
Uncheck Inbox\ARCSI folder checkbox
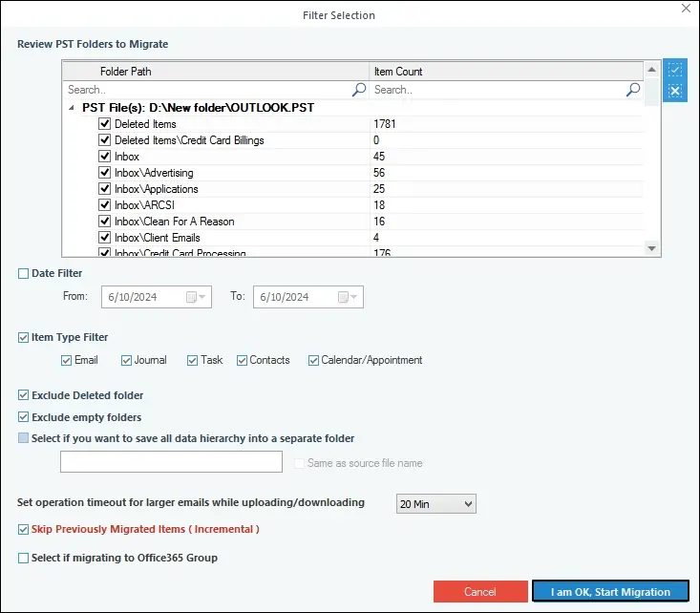point(104,205)
